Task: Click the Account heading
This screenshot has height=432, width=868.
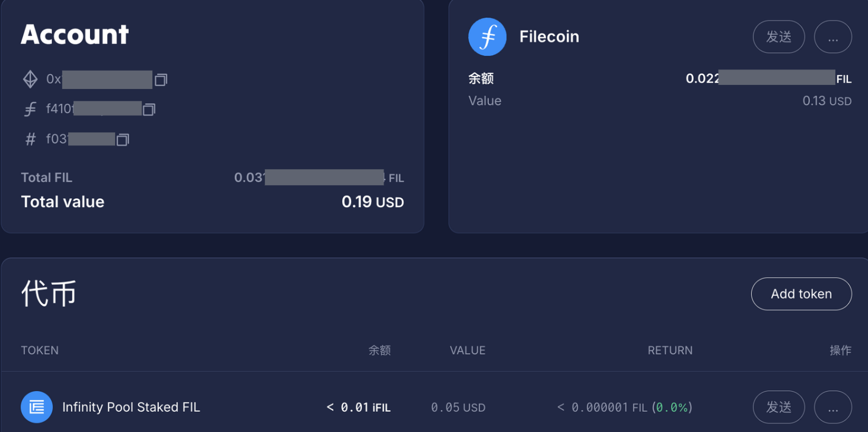Action: pyautogui.click(x=75, y=34)
